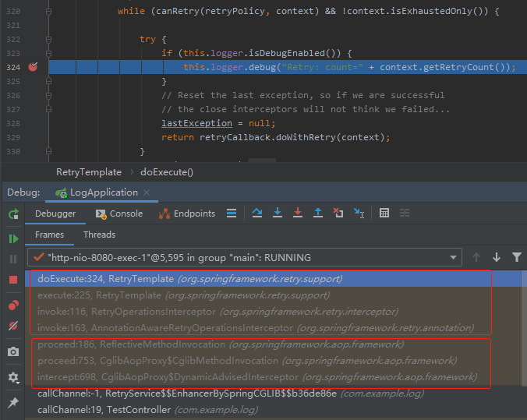Open Evaluate Expression calculator
The width and height of the screenshot is (527, 420).
(x=384, y=213)
